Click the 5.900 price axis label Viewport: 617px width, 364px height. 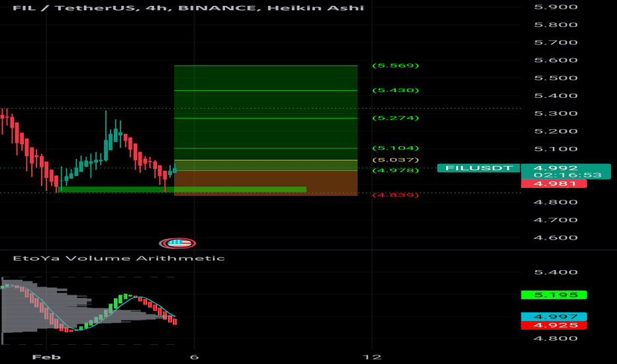pyautogui.click(x=555, y=7)
